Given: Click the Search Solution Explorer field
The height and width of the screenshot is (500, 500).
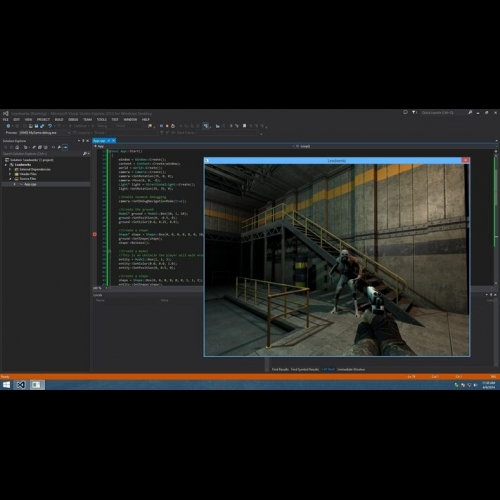Looking at the screenshot, I should pyautogui.click(x=42, y=154).
